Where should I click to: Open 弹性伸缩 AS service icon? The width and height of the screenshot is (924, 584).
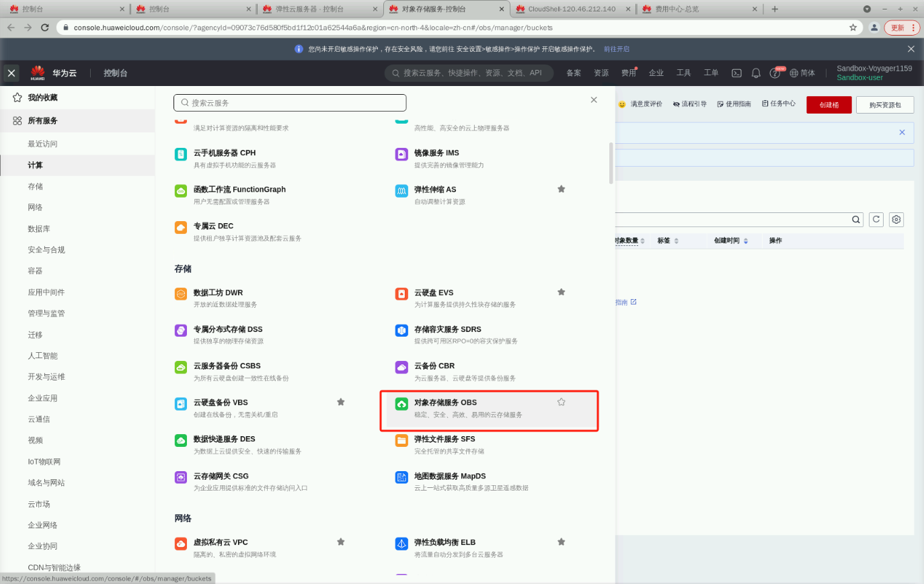(x=401, y=191)
